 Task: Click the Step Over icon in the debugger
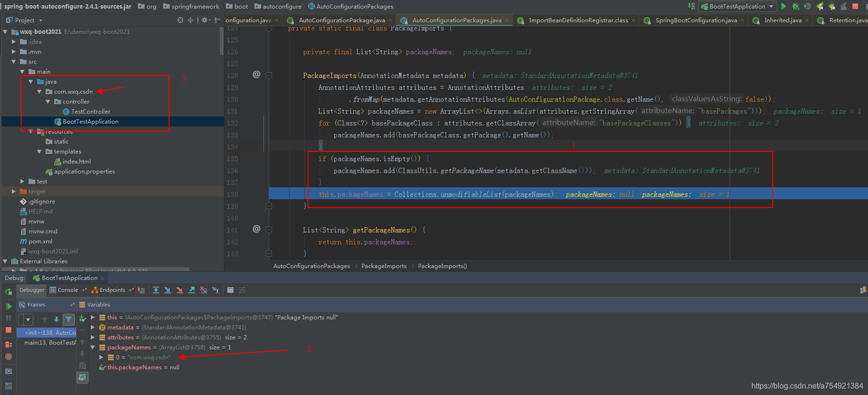click(156, 290)
